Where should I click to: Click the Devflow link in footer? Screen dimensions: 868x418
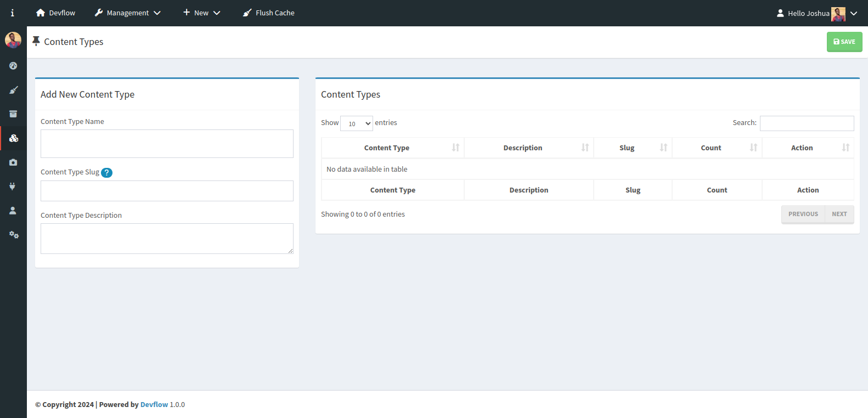tap(154, 405)
